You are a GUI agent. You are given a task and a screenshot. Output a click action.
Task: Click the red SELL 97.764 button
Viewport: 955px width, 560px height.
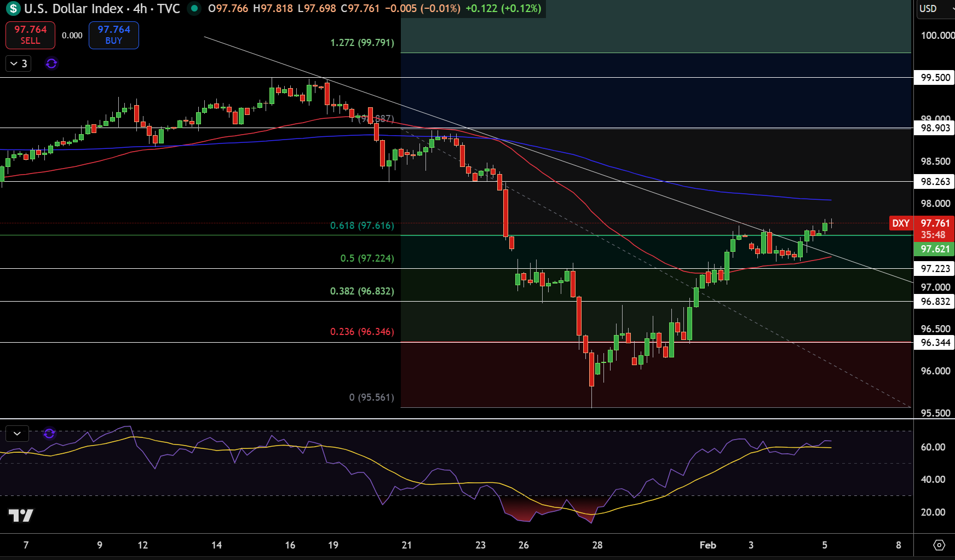pos(31,35)
